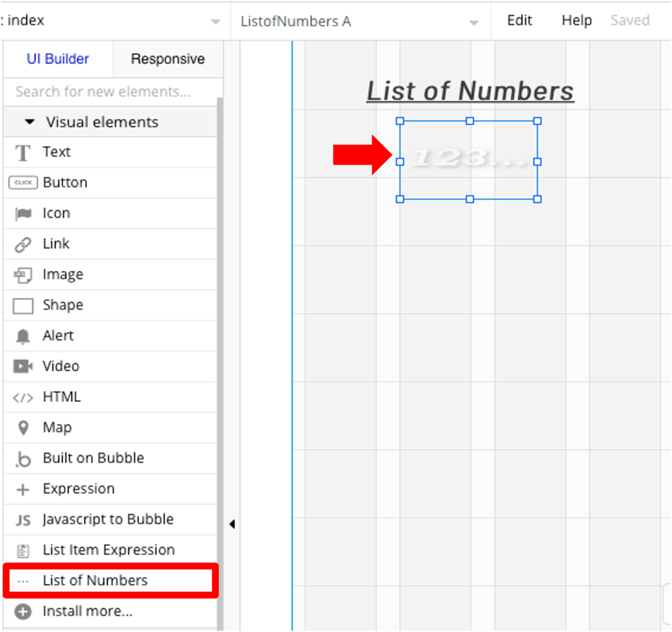Choose List of Numbers element
This screenshot has height=632, width=672.
(110, 581)
